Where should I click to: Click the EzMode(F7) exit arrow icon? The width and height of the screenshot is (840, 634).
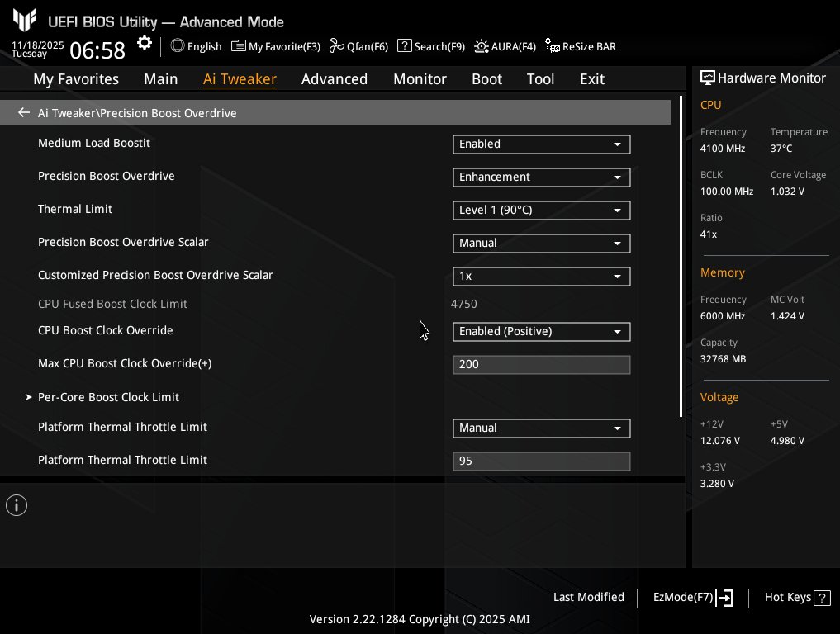point(724,598)
